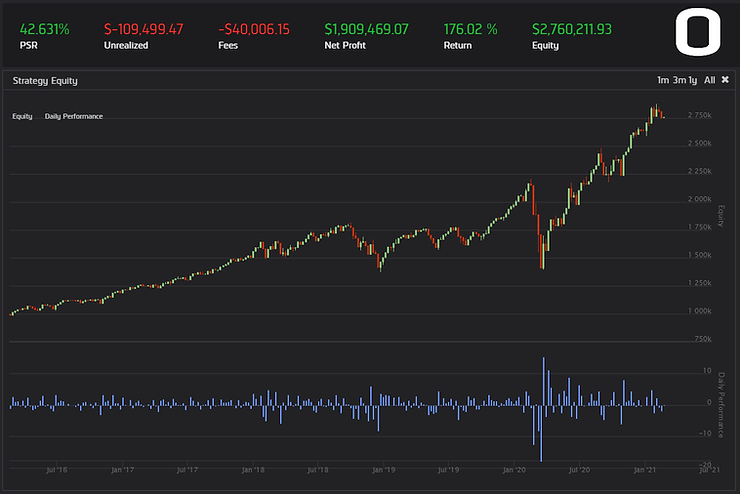Close the Strategy Equity chart panel
Viewport: 740px width, 494px height.
(x=725, y=80)
